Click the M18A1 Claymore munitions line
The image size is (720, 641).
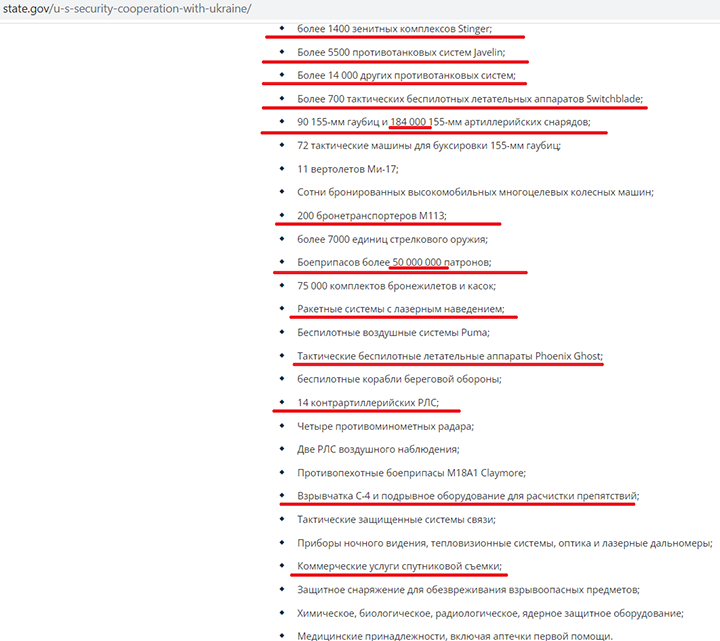point(411,472)
